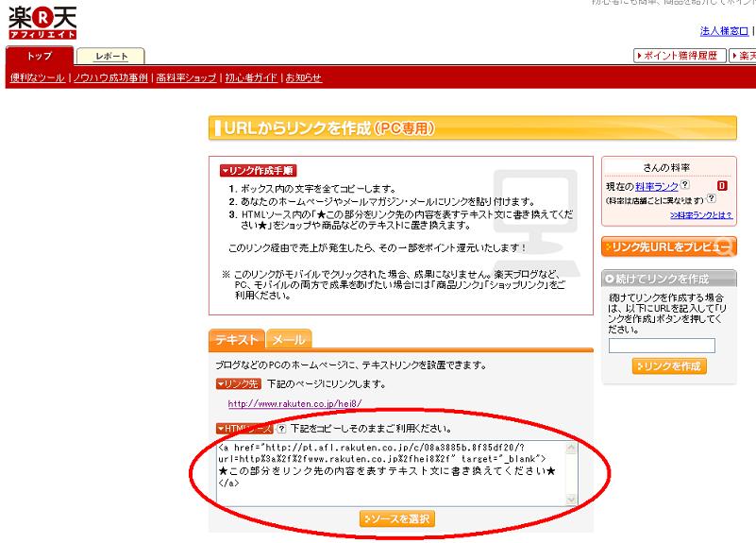Viewport: 756px width, 543px height.
Task: Click the 法人様窓口 link
Action: coord(724,31)
